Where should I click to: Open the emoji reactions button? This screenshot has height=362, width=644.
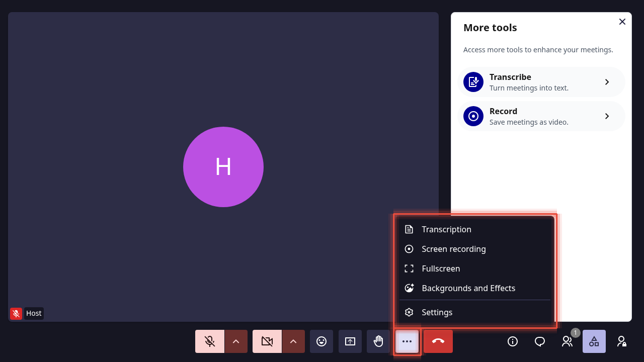click(321, 341)
